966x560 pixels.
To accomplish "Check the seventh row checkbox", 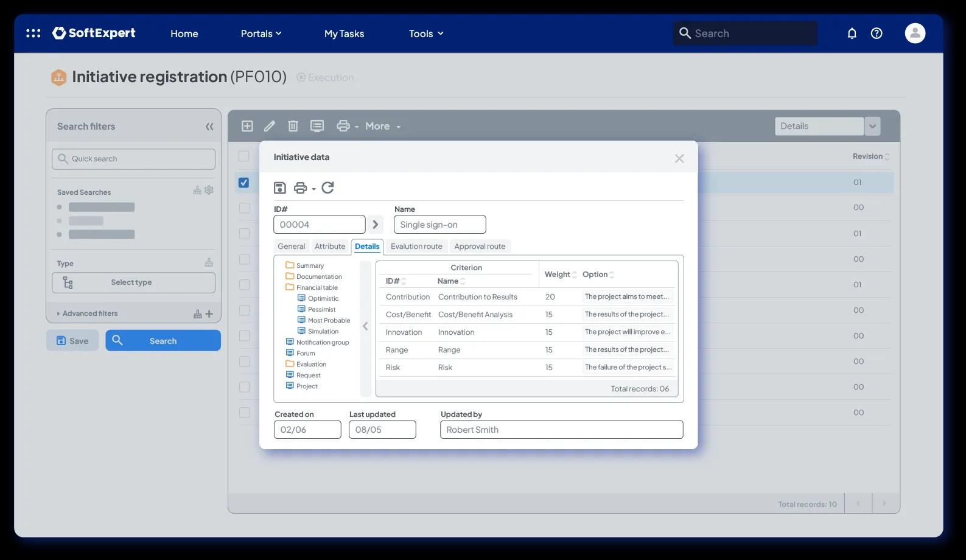I will 244,335.
